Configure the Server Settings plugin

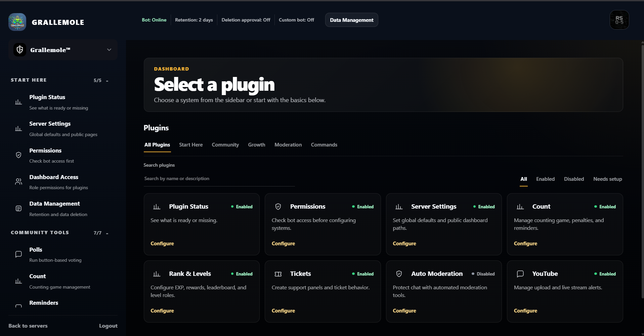click(404, 244)
